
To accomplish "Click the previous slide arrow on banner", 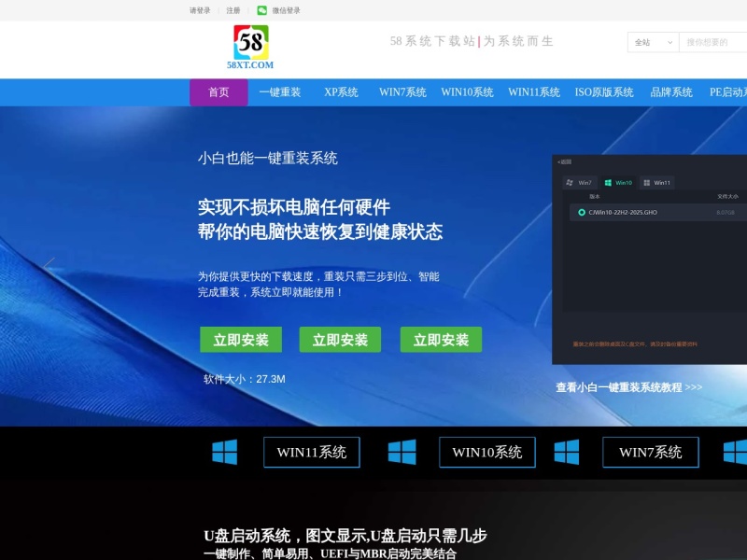I will [49, 263].
